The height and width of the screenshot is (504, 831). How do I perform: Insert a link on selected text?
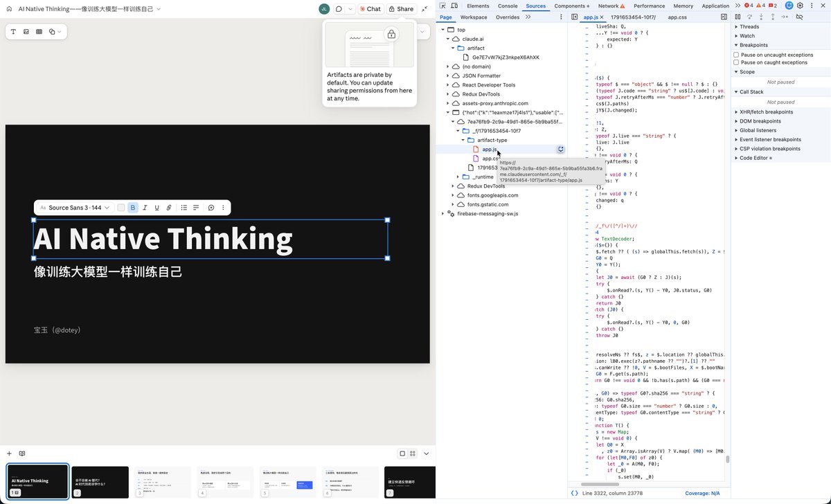point(169,208)
